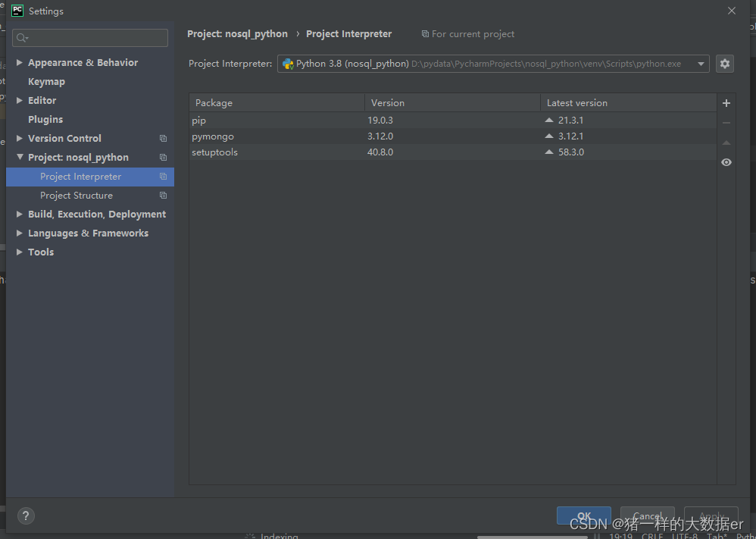Click the 'For current project' indicator icon
Screen dimensions: 756x539
click(426, 33)
